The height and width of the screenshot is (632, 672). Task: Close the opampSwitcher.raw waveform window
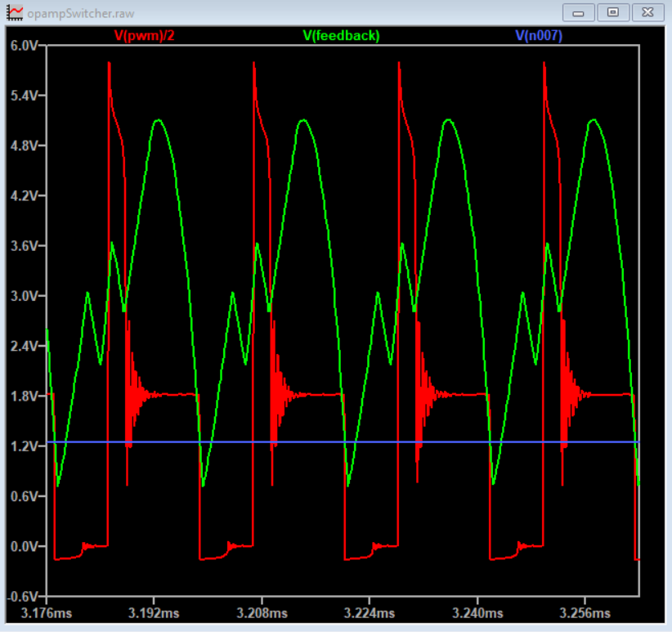tap(647, 12)
